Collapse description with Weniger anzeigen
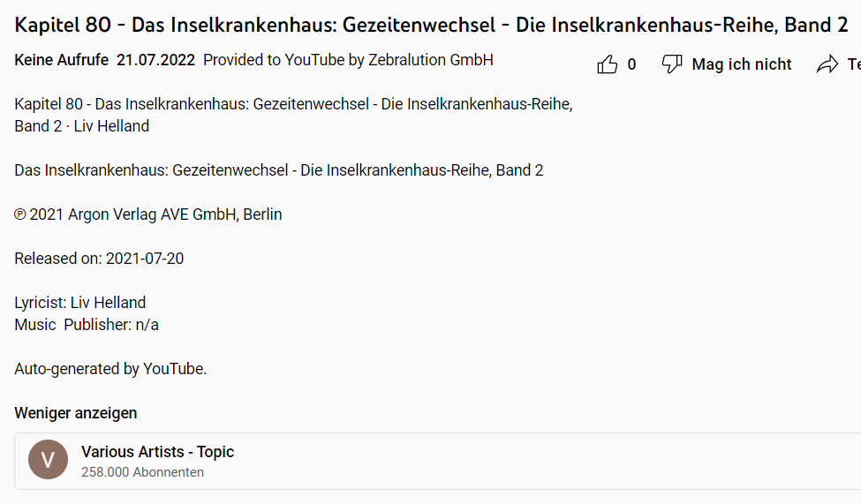Viewport: 861px width, 504px height. [76, 413]
